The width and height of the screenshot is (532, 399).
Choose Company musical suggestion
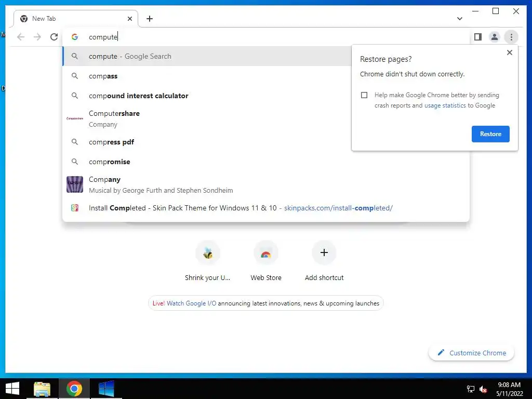pyautogui.click(x=266, y=184)
